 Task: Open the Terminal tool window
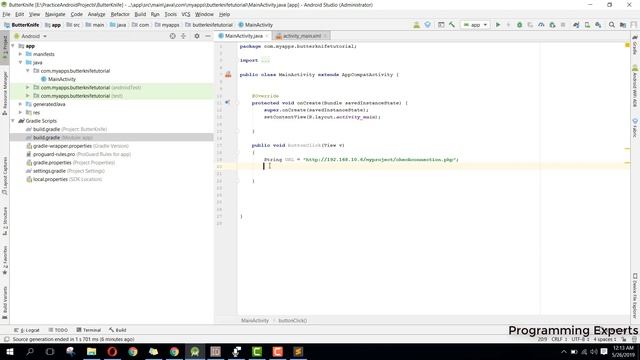click(x=89, y=330)
